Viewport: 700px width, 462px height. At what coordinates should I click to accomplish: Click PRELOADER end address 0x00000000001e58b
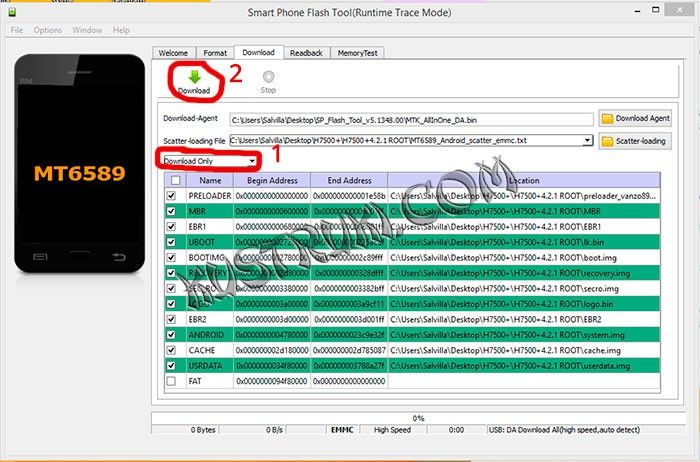click(349, 196)
